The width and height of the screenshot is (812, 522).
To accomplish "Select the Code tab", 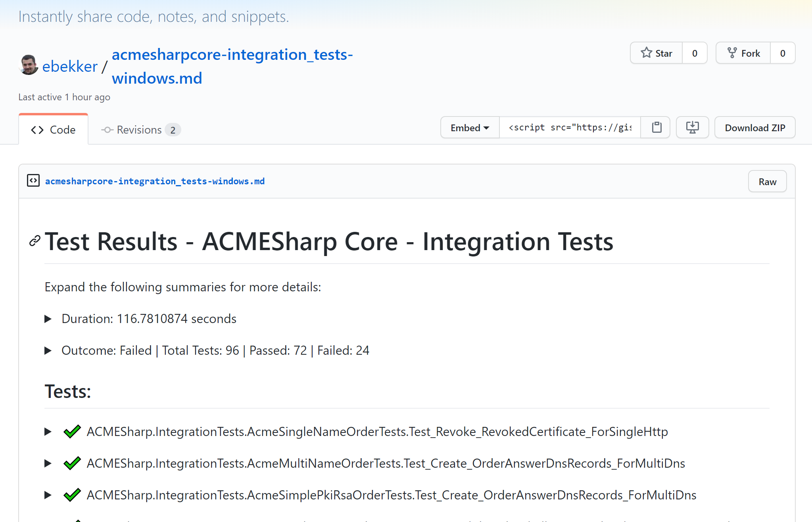I will (x=54, y=130).
